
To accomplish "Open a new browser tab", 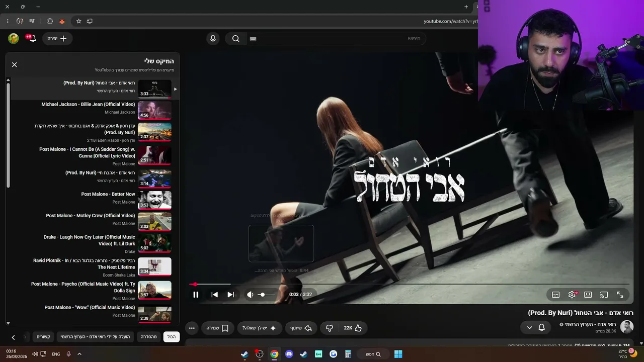I will (466, 7).
